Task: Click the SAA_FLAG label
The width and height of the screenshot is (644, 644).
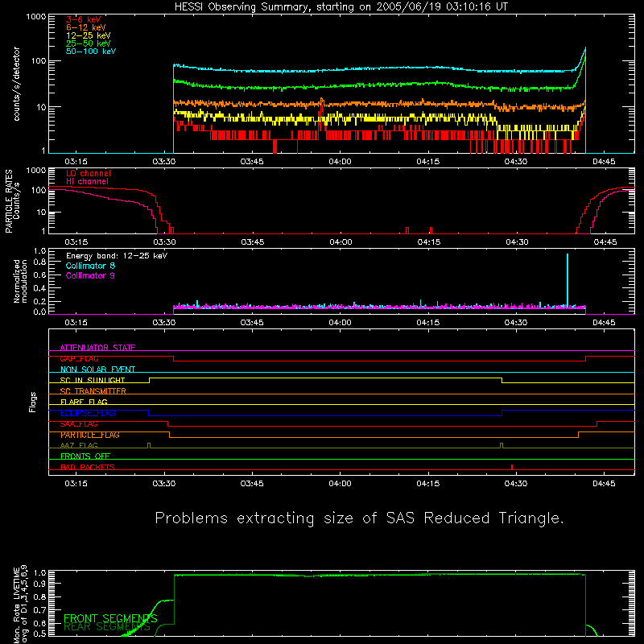Action: [79, 424]
